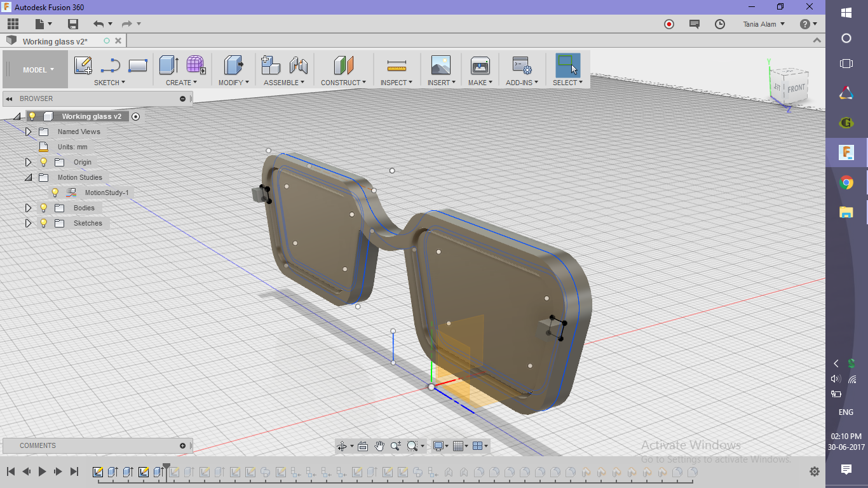Collapse the Working glass v2 root node

[x=17, y=116]
